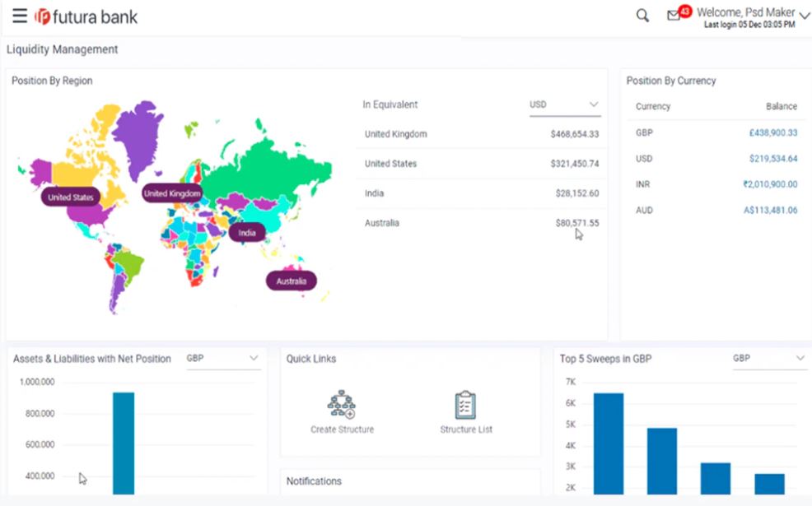The height and width of the screenshot is (506, 812).
Task: Click the United Kingdom marker on the map
Action: click(x=171, y=193)
